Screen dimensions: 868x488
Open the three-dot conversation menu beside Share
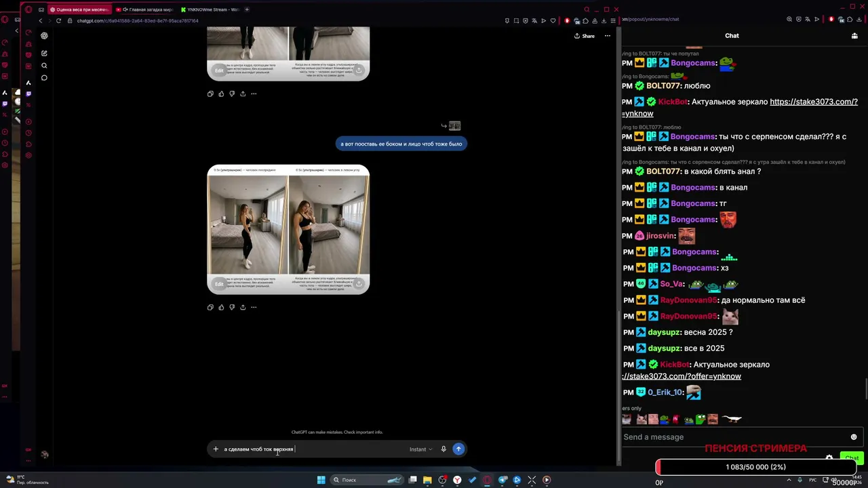tap(608, 36)
